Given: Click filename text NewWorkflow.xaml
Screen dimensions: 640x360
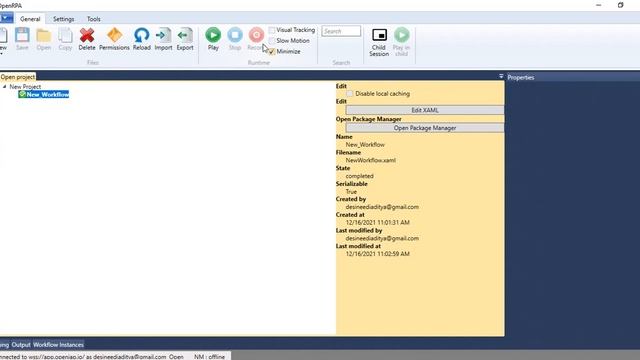Looking at the screenshot, I should (371, 160).
